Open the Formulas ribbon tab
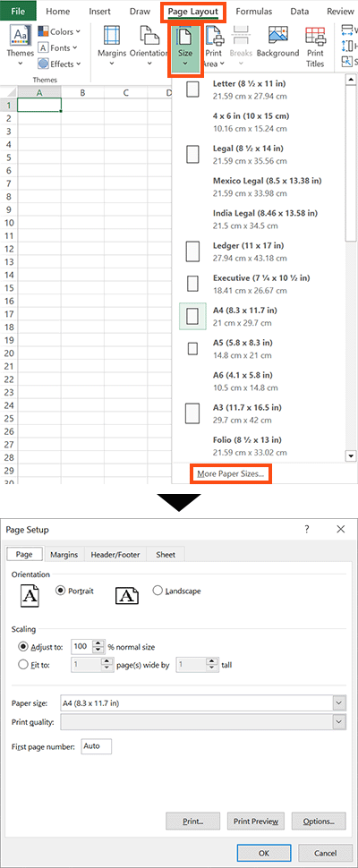This screenshot has height=868, width=358. tap(253, 11)
